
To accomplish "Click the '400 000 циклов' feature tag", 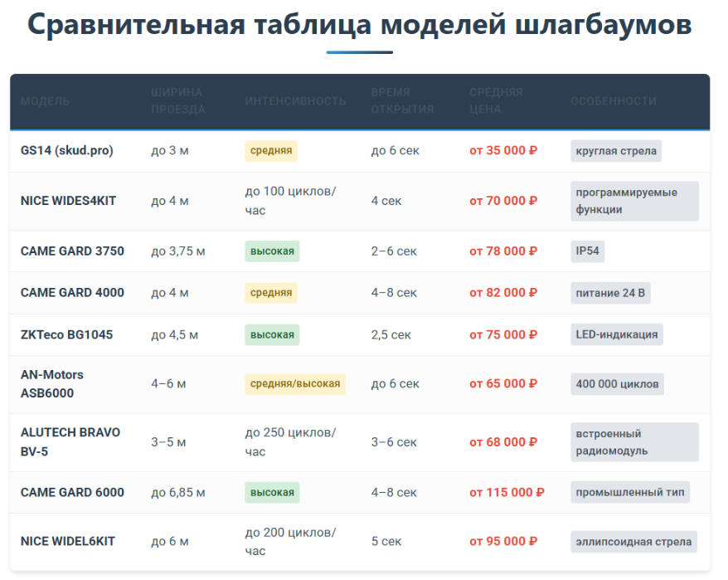I will coord(617,384).
